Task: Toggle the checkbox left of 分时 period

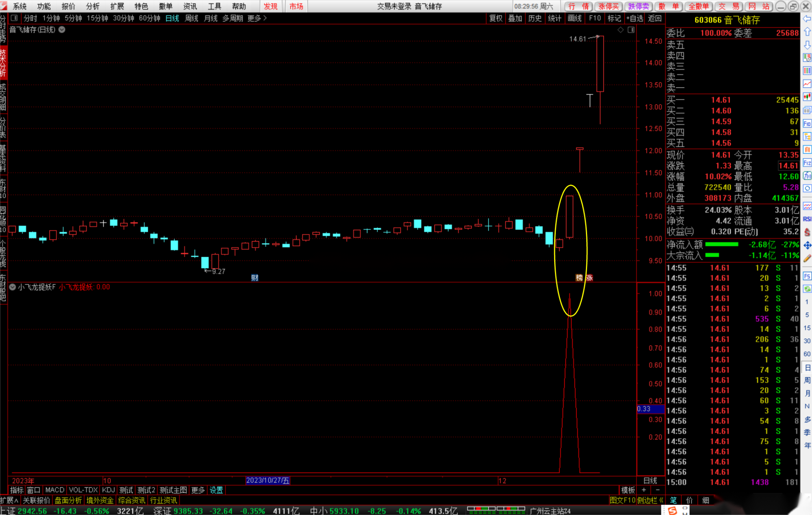Action: tap(14, 18)
